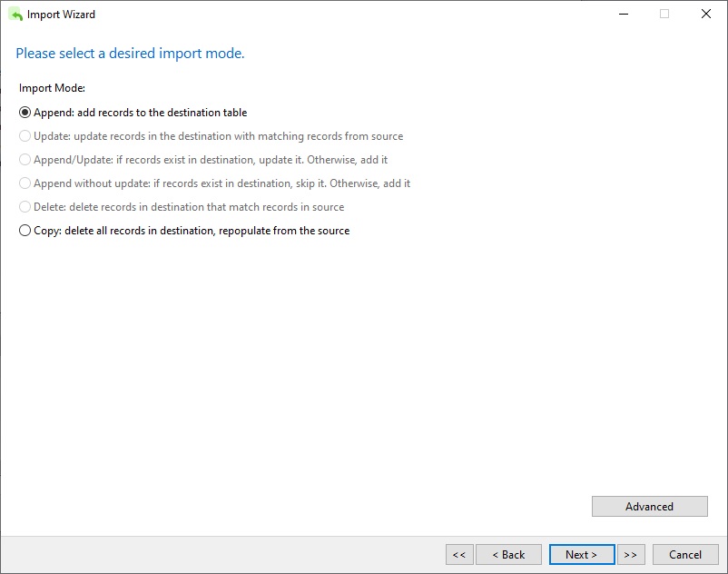The image size is (728, 574).
Task: Skip to last step with >> button
Action: 631,555
